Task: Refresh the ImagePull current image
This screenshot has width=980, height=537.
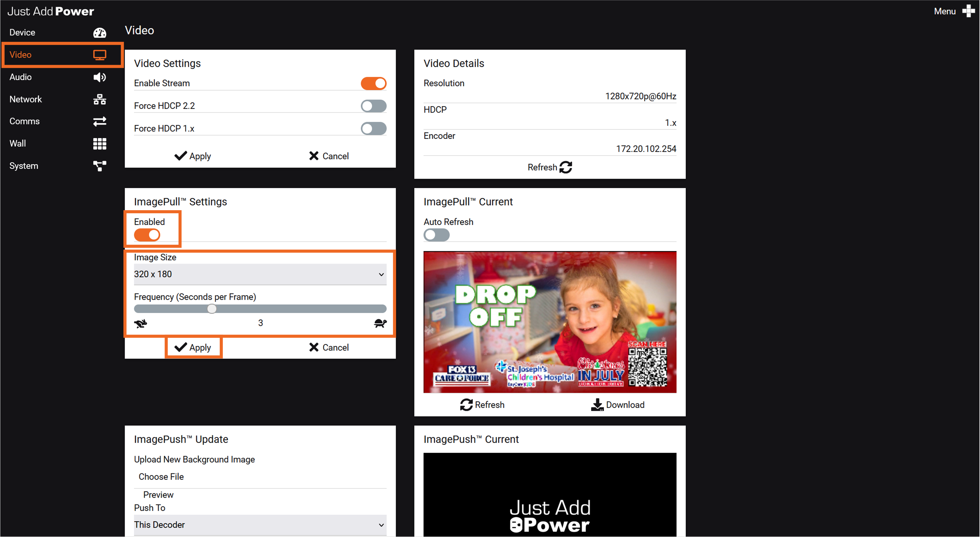Action: pyautogui.click(x=482, y=405)
